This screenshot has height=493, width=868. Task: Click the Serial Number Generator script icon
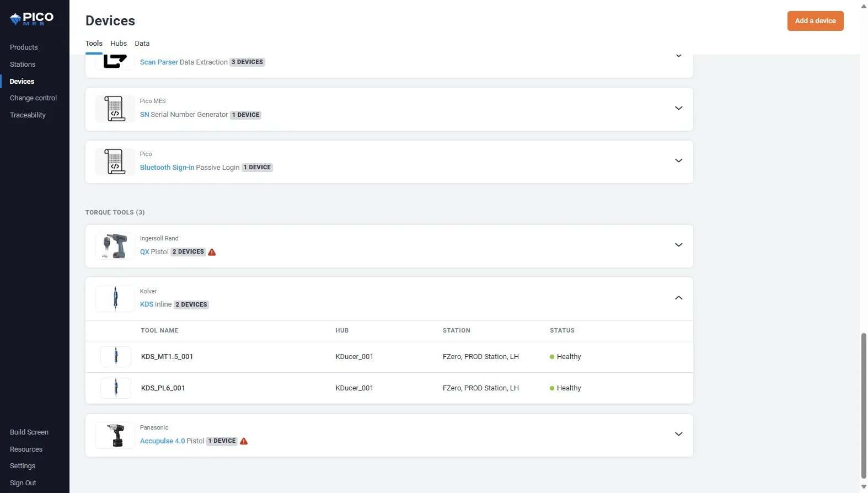(115, 109)
